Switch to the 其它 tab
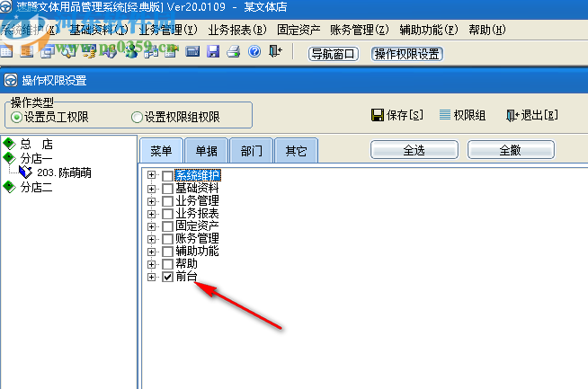This screenshot has width=588, height=389. click(297, 151)
